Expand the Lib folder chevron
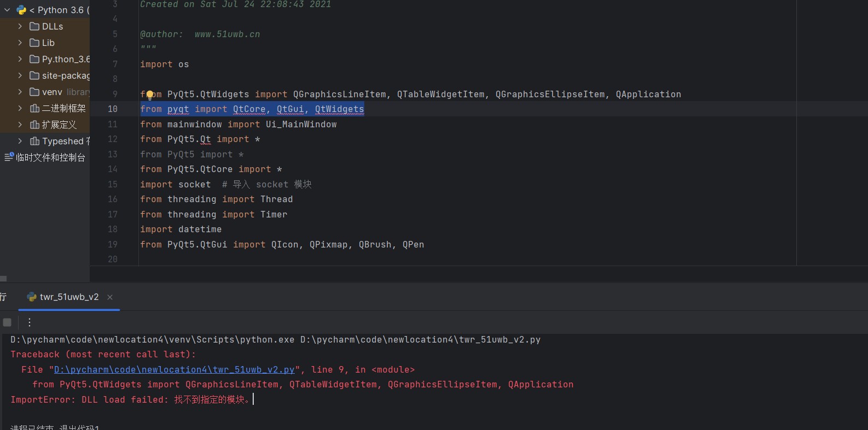Screen dimensions: 868x430 point(20,43)
